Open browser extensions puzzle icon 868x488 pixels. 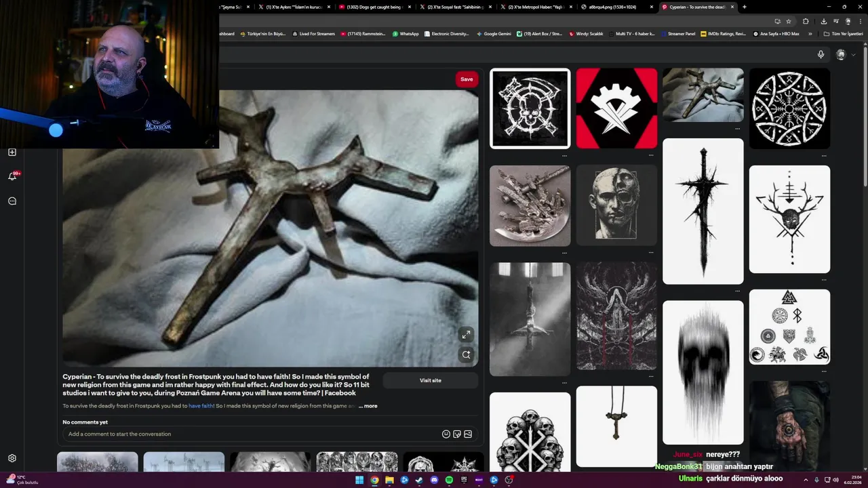(806, 21)
